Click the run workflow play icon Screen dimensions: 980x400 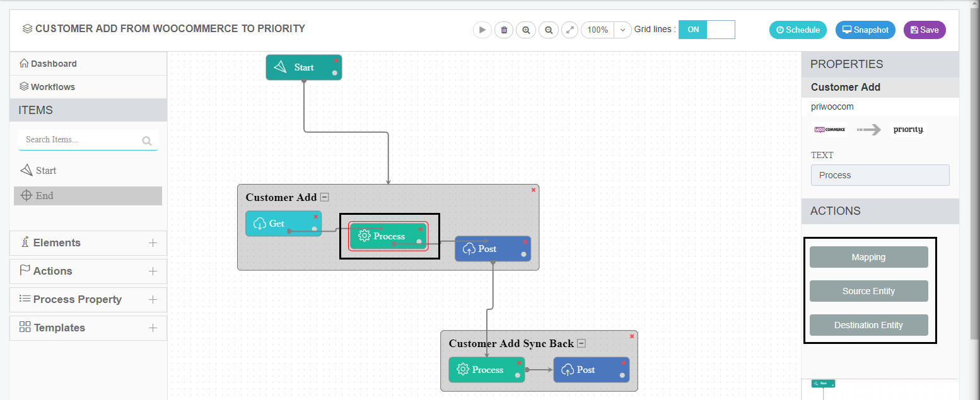pyautogui.click(x=482, y=30)
